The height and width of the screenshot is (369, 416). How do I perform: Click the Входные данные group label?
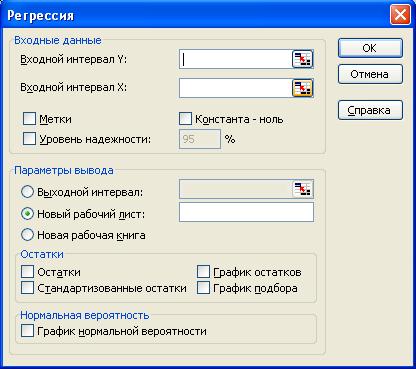pyautogui.click(x=58, y=40)
